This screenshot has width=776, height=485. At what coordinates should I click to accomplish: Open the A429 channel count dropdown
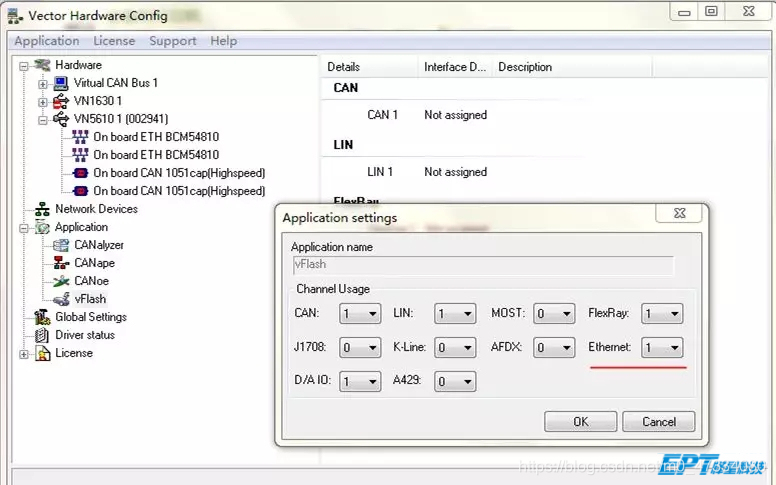[x=455, y=382]
